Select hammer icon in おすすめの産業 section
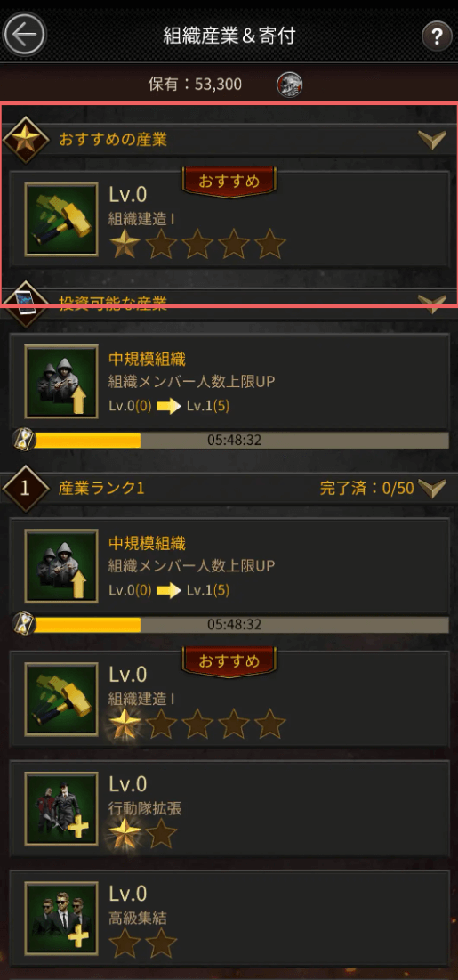This screenshot has width=458, height=980. [x=61, y=219]
